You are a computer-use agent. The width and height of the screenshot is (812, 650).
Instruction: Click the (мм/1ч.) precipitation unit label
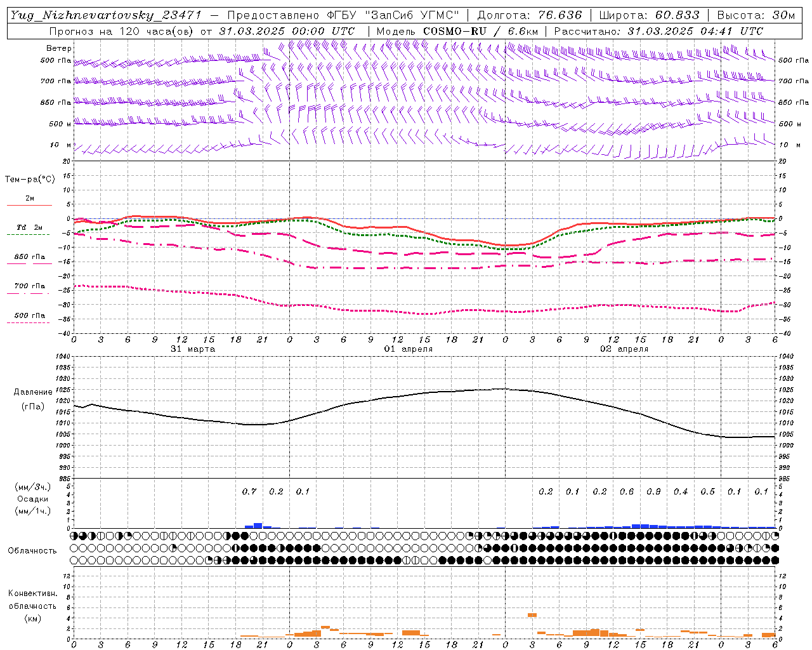click(x=32, y=511)
